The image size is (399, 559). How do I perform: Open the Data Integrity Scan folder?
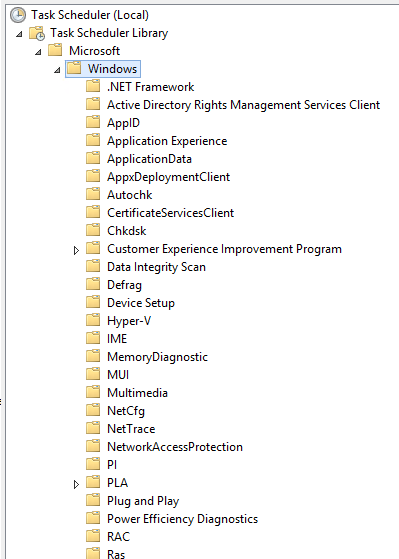[157, 267]
